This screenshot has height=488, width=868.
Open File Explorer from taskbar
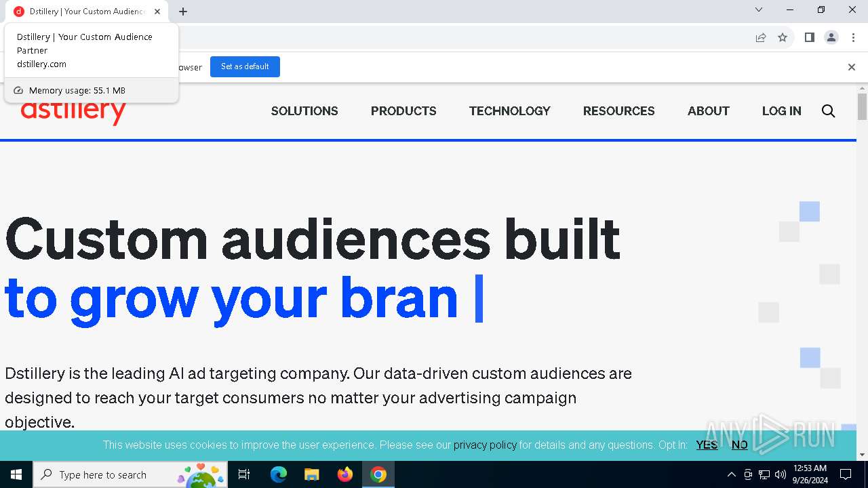pyautogui.click(x=312, y=474)
